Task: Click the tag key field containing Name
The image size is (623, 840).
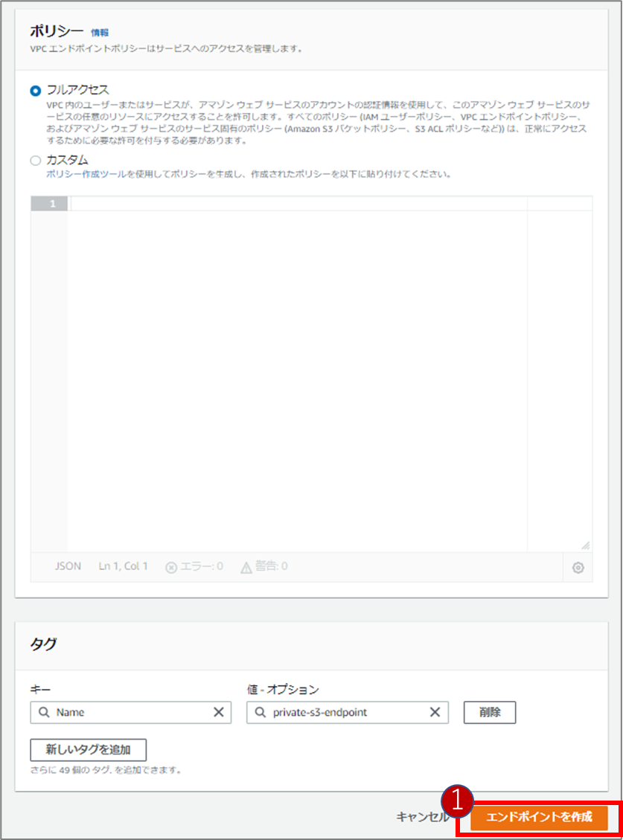Action: pyautogui.click(x=131, y=713)
